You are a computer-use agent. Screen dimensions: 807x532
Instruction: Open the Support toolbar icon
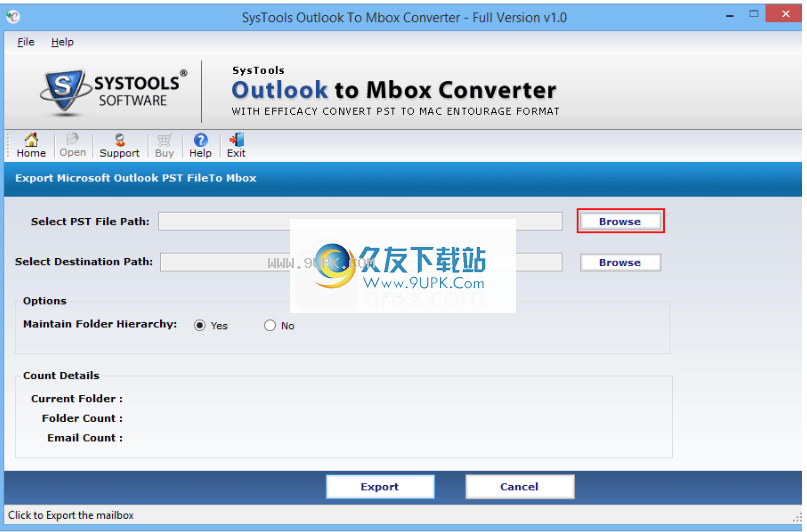pyautogui.click(x=119, y=146)
